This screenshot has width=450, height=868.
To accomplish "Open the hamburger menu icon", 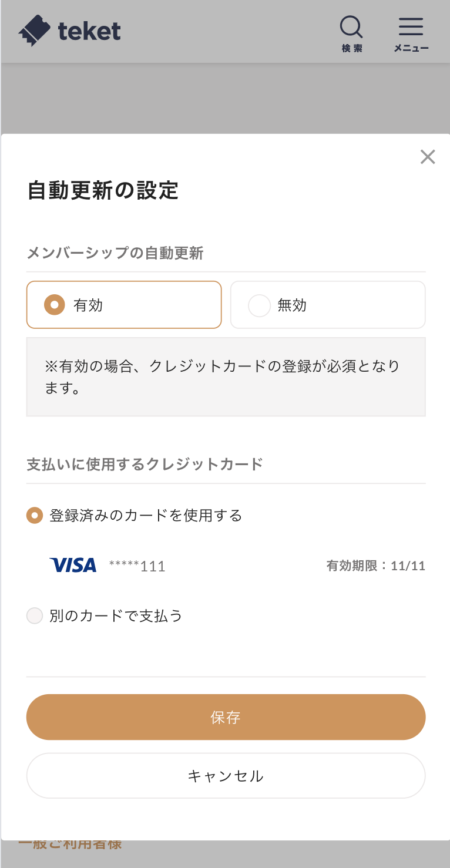I will [x=411, y=27].
